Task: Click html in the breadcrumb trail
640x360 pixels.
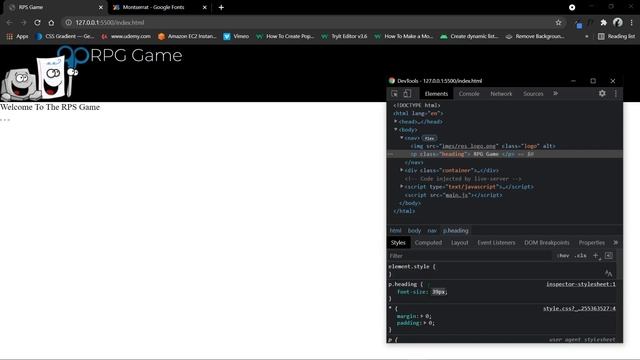Action: pos(395,230)
